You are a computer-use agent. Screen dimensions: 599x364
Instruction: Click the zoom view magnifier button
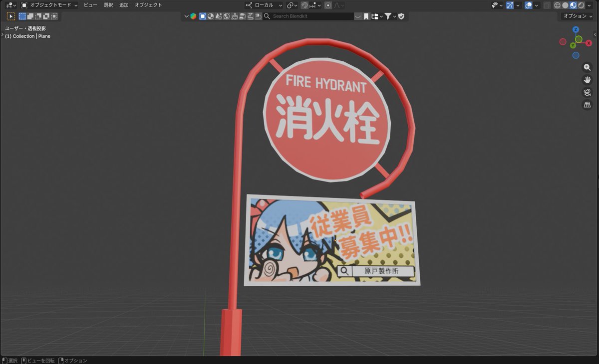[x=587, y=67]
